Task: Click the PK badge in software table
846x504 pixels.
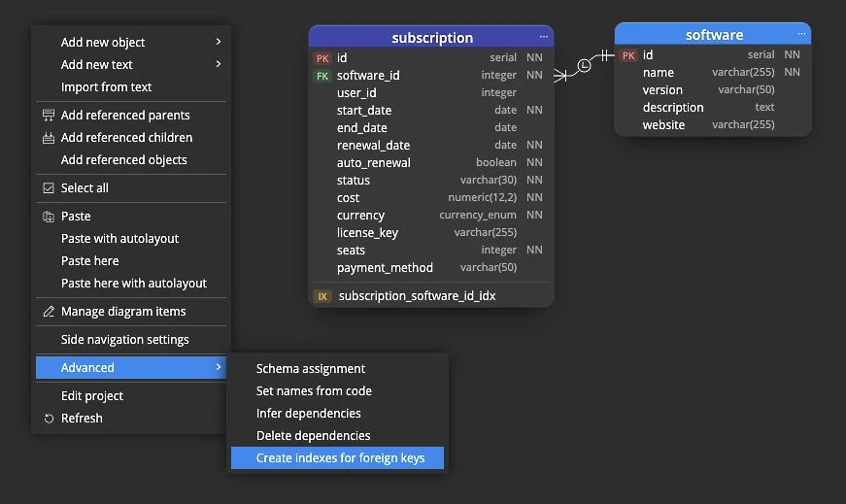Action: 628,55
